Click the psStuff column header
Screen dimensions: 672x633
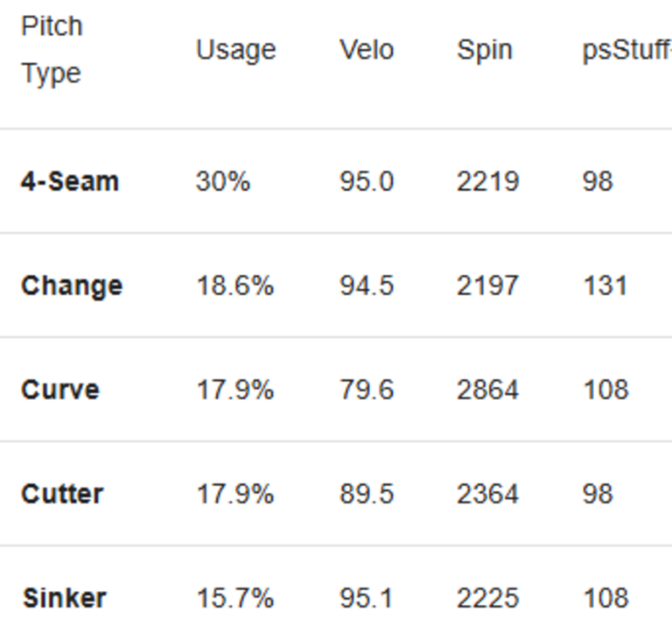(x=626, y=50)
